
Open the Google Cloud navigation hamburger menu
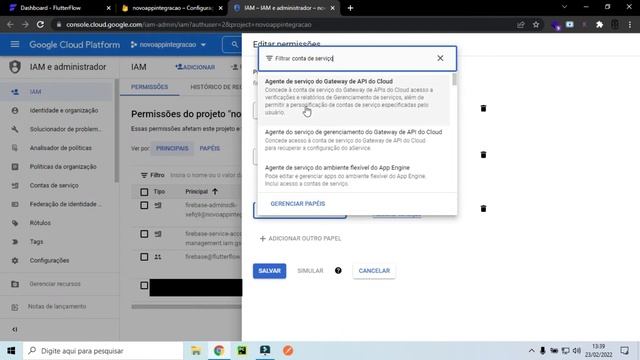click(x=15, y=44)
